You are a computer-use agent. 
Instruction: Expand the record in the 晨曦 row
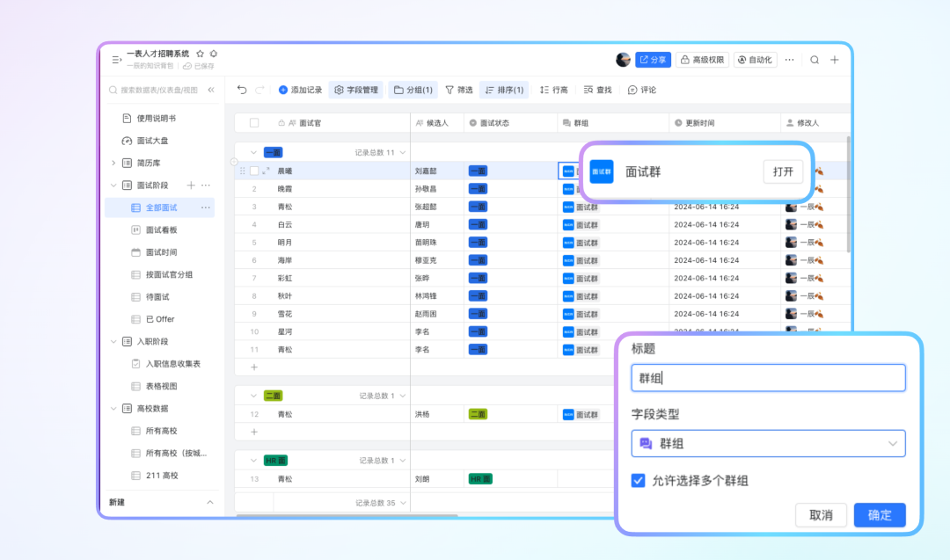(x=266, y=171)
